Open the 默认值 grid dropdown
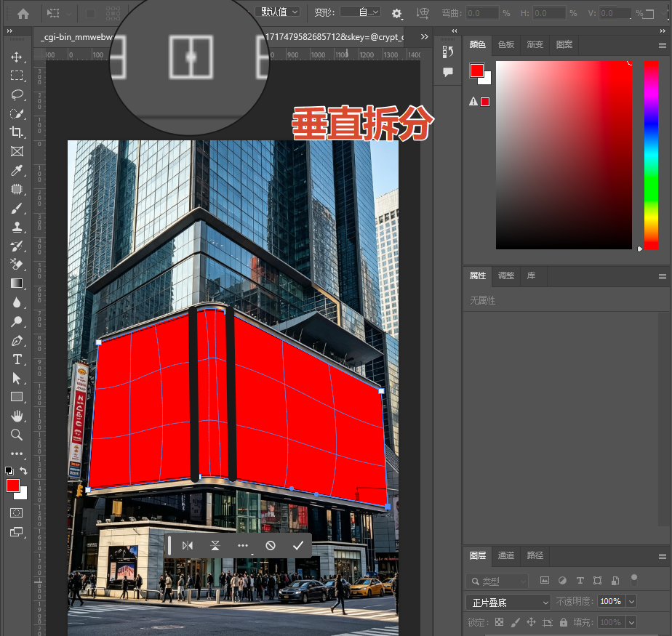 (x=277, y=12)
